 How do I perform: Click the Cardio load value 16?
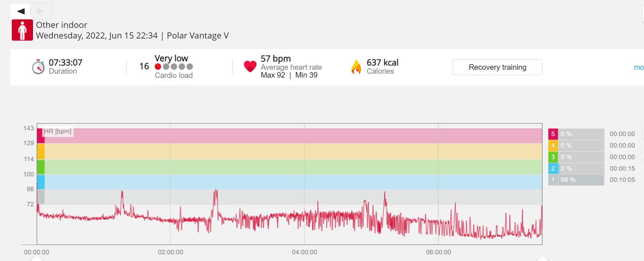click(144, 66)
